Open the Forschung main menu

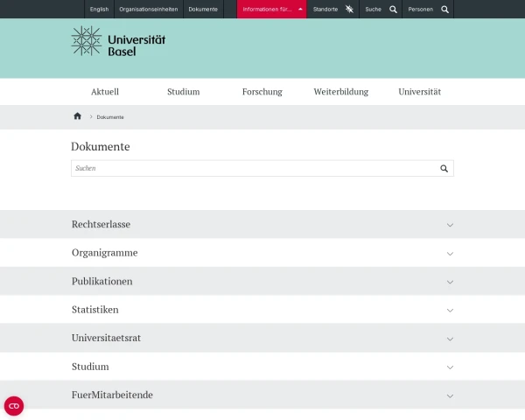[x=262, y=92]
